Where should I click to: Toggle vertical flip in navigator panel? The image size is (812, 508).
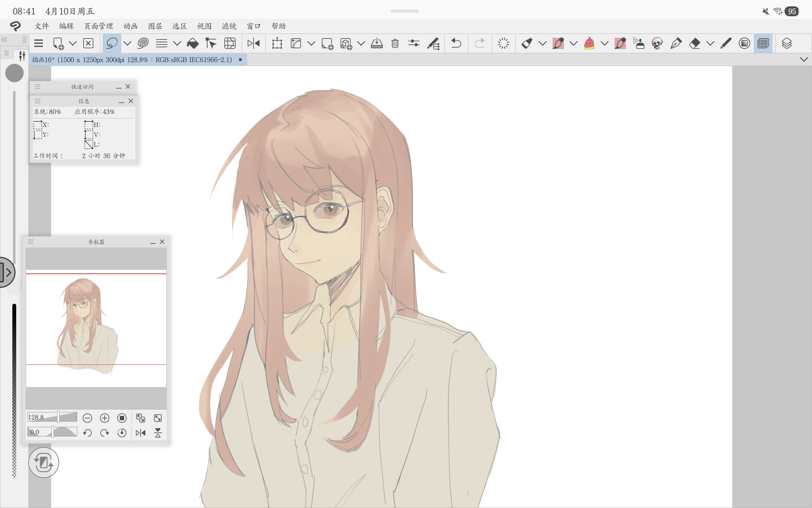coord(158,433)
